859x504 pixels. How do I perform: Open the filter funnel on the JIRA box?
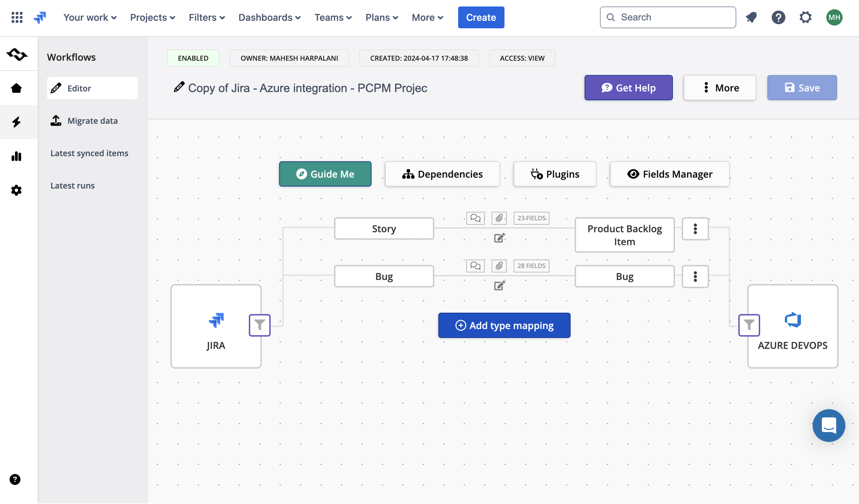[x=260, y=325]
